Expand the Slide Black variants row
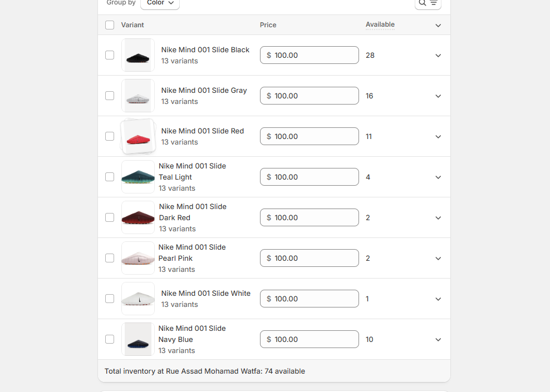Screen dimensions: 550x392 (x=438, y=56)
